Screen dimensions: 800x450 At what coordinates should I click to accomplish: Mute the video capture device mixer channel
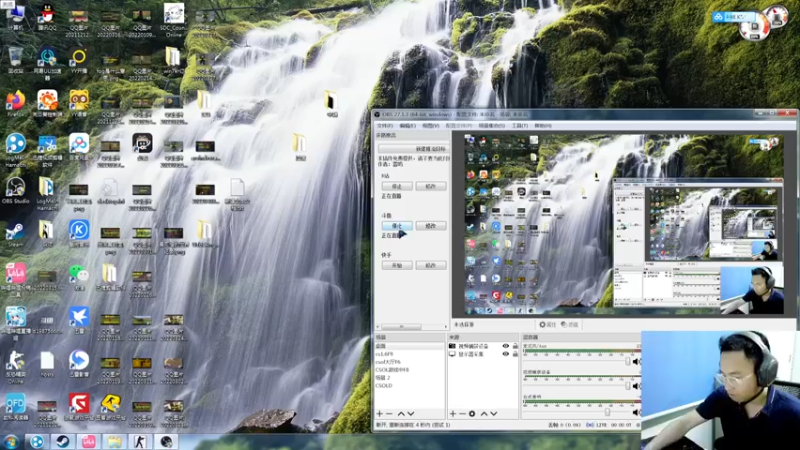(636, 386)
